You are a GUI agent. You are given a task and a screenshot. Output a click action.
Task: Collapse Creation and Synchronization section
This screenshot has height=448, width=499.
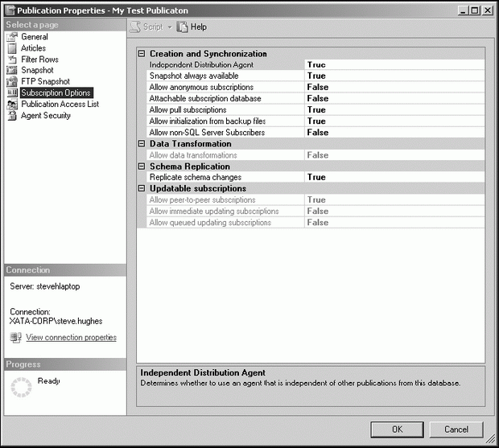tap(142, 54)
